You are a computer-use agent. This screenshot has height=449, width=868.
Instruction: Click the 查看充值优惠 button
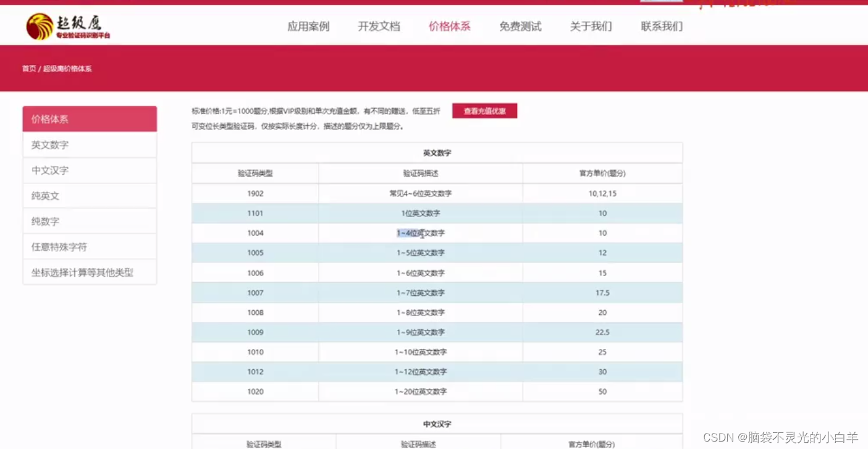point(484,111)
